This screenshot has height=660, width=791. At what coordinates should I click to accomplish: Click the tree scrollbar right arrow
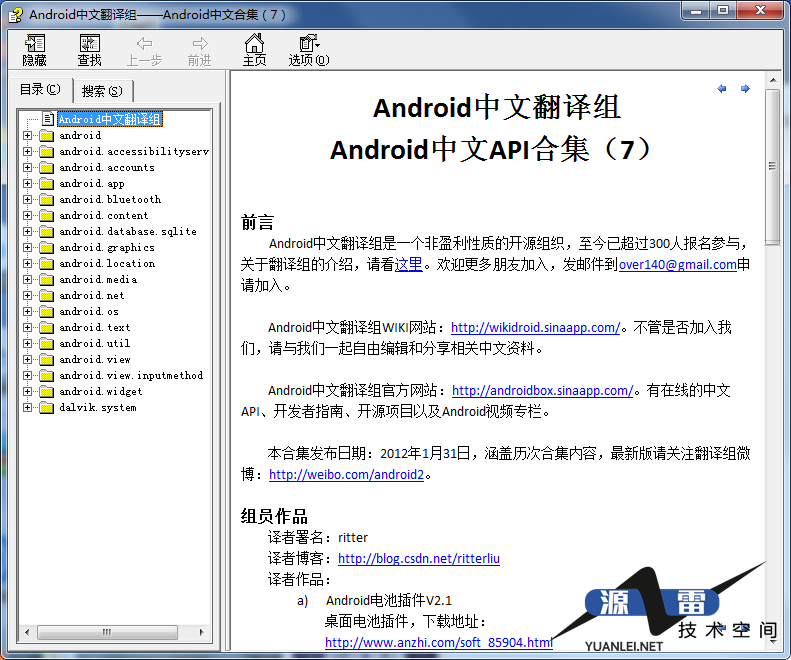click(202, 632)
